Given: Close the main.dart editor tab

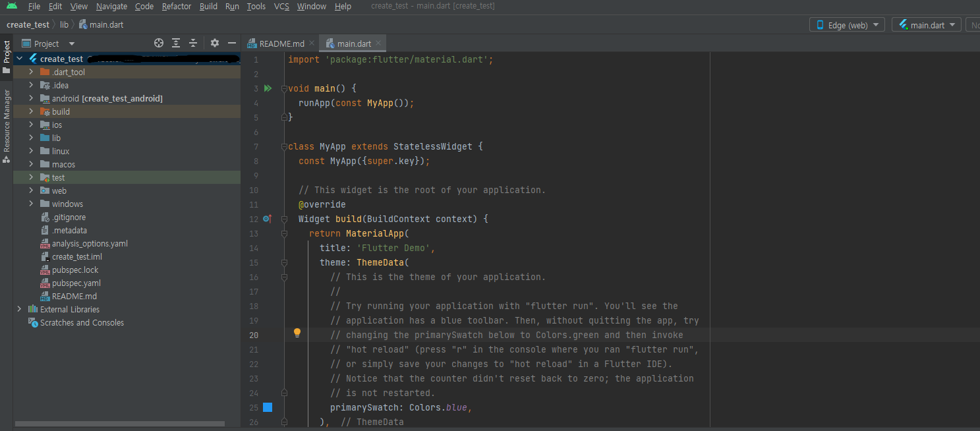Looking at the screenshot, I should coord(378,43).
